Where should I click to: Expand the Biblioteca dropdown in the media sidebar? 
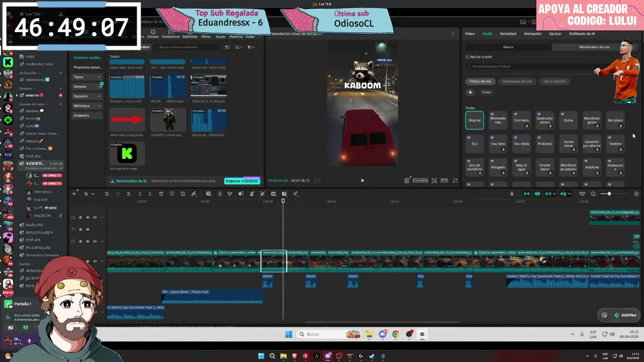point(87,106)
